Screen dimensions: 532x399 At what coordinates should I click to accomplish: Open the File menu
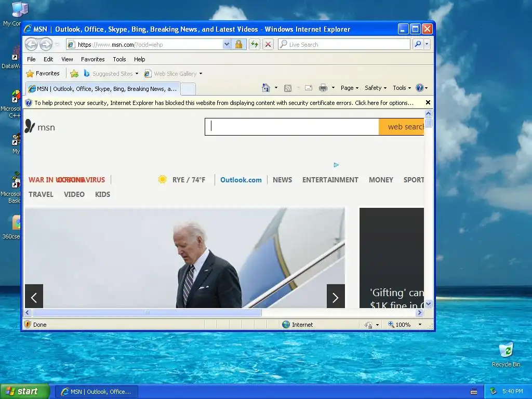point(31,59)
